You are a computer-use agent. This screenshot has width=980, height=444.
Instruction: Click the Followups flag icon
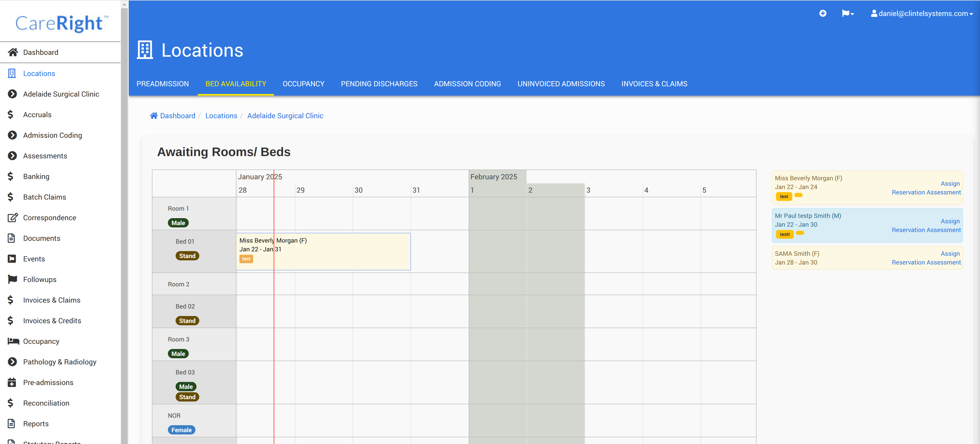point(13,279)
